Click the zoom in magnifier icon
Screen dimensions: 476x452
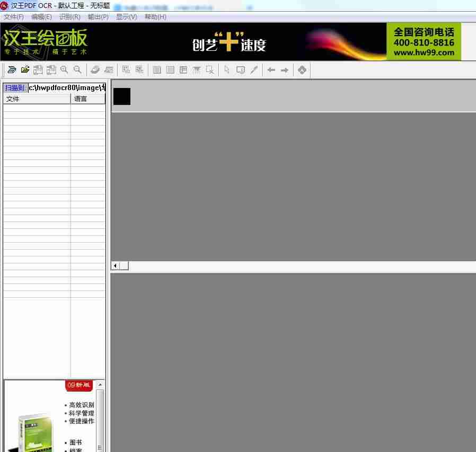point(64,70)
